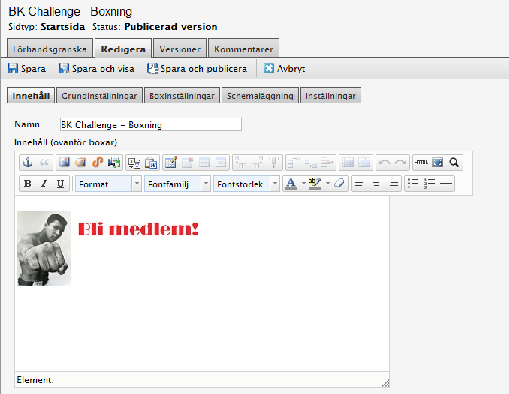Image resolution: width=509 pixels, height=394 pixels.
Task: Click the delete row icon
Action: tap(274, 162)
